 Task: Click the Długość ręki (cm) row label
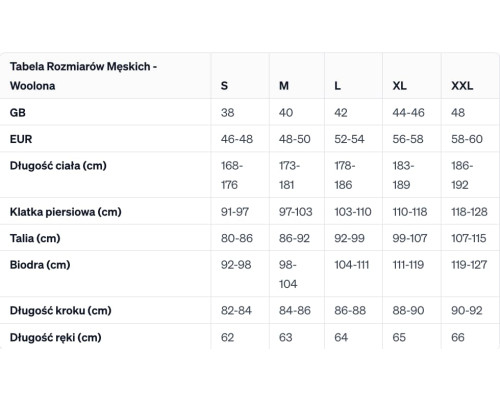(x=55, y=337)
